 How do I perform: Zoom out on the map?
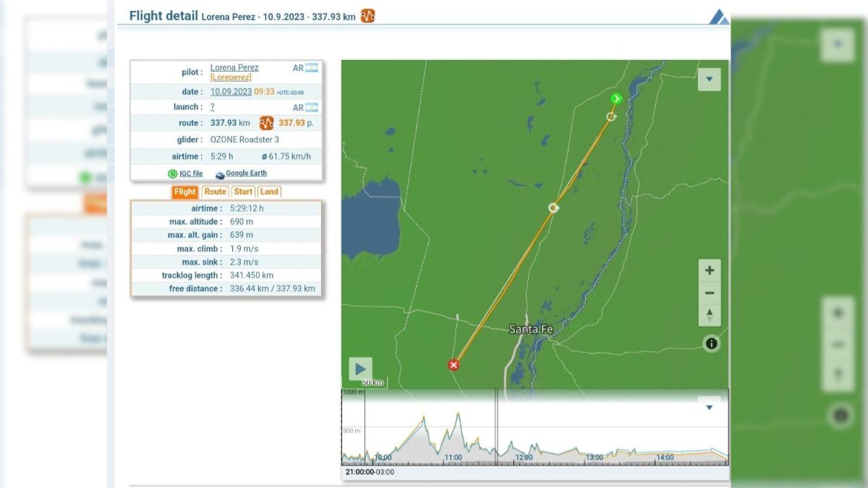[x=709, y=293]
